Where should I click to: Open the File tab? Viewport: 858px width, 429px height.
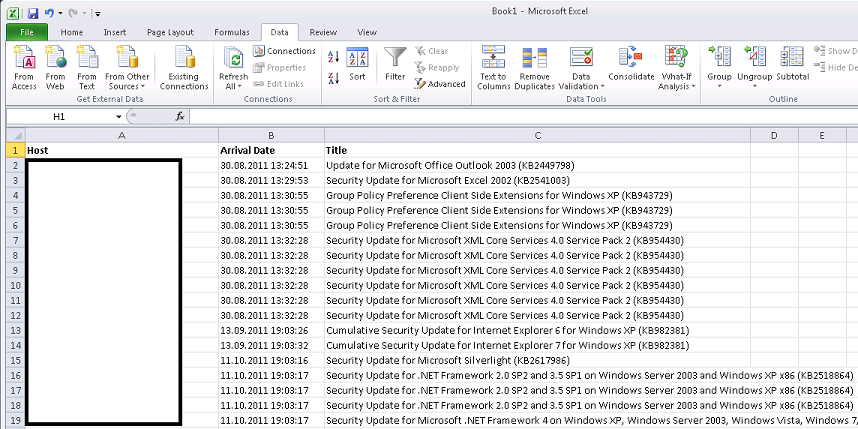pos(27,32)
